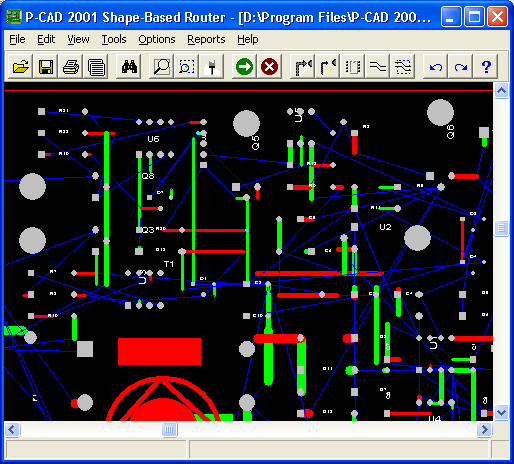Viewport: 514px width, 464px height.
Task: Open the Reports menu
Action: (x=206, y=39)
